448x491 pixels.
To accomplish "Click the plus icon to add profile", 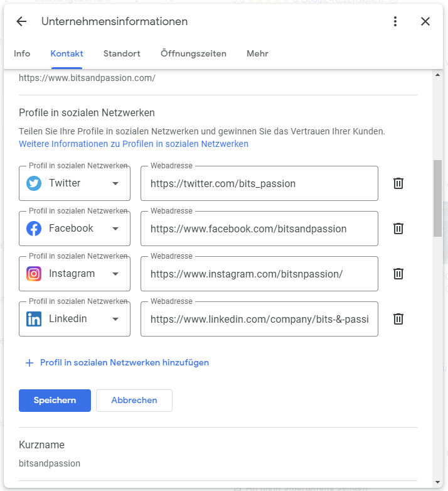I will (29, 363).
